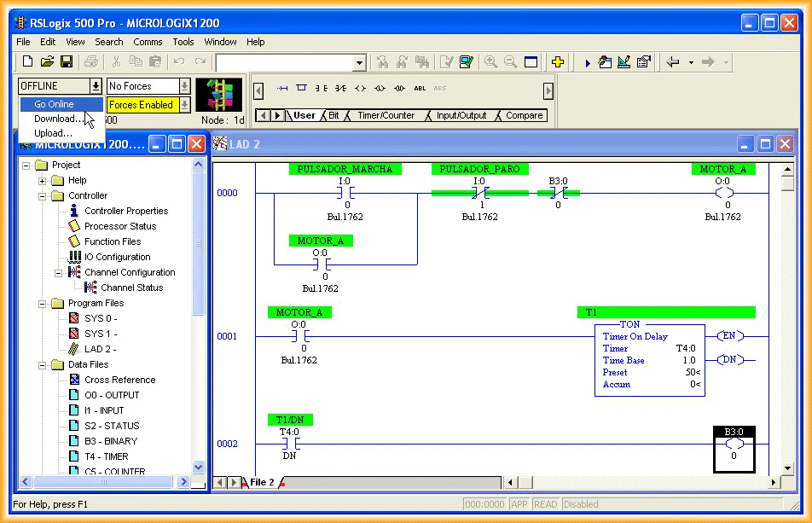Open the search combo box dropdown arrow
The image size is (812, 523).
click(359, 63)
